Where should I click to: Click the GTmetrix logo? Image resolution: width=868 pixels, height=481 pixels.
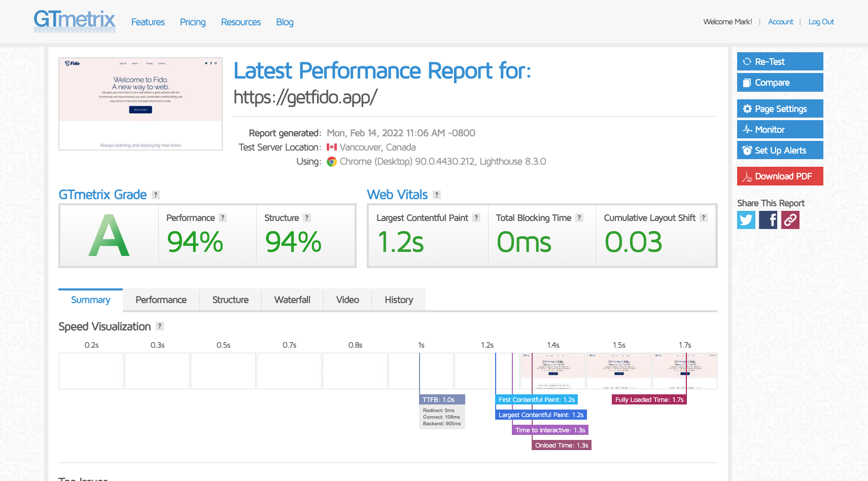[75, 21]
